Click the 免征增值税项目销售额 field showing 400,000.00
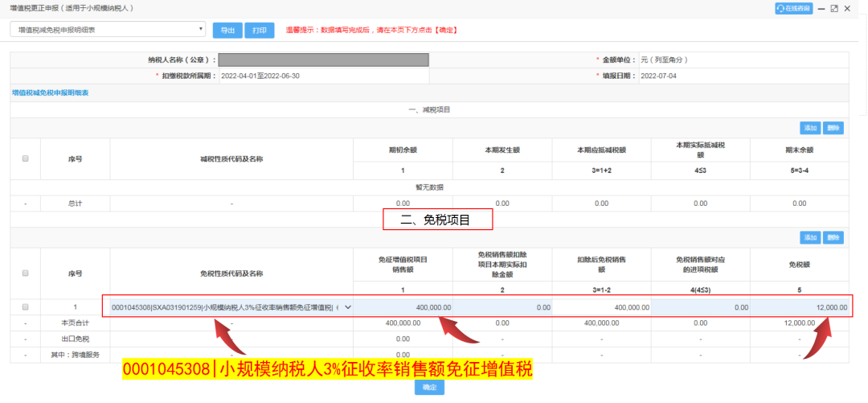868x403 pixels. (x=403, y=306)
